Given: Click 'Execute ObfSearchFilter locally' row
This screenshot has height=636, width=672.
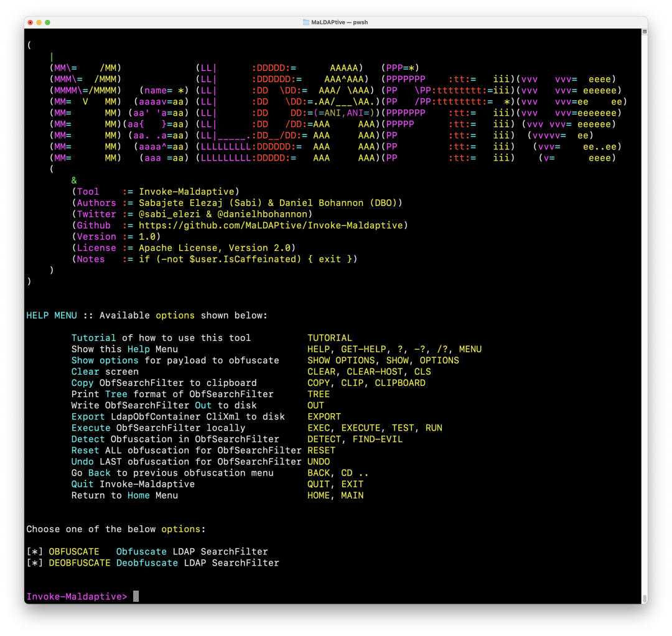Looking at the screenshot, I should pos(159,428).
